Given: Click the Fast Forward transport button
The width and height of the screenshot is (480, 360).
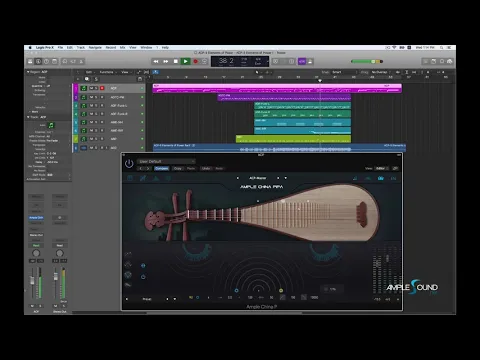Looking at the screenshot, I should coord(166,61).
